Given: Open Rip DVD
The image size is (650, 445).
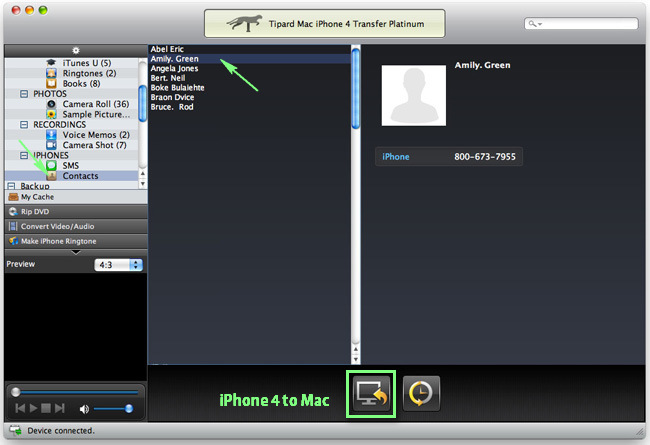Looking at the screenshot, I should tap(76, 212).
